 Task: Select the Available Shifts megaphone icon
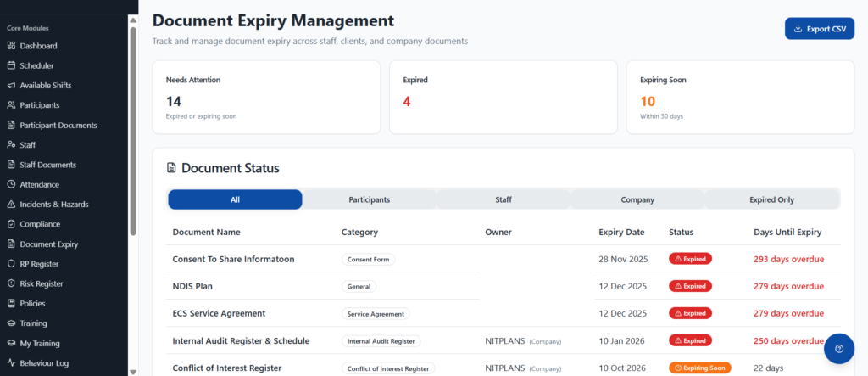coord(11,86)
